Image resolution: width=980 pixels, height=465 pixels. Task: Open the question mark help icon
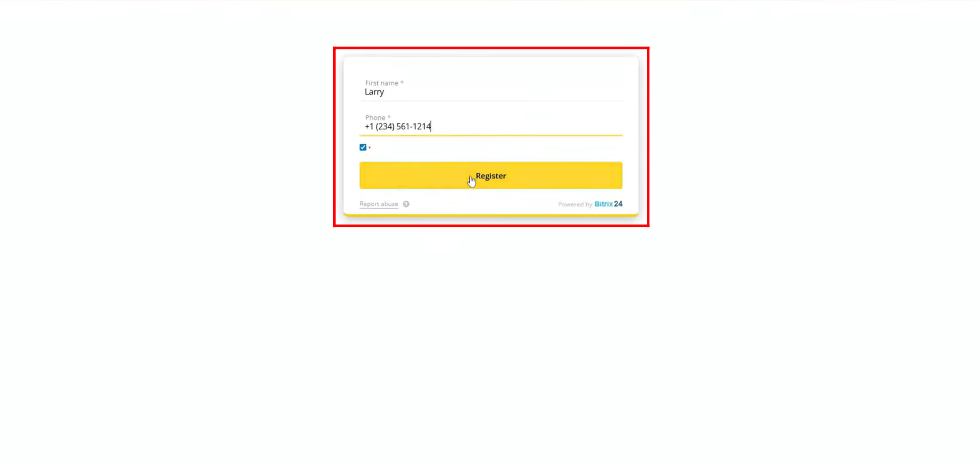coord(406,204)
